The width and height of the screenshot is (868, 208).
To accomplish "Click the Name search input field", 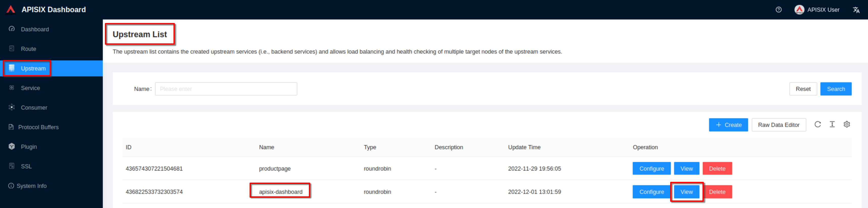I will tap(226, 89).
